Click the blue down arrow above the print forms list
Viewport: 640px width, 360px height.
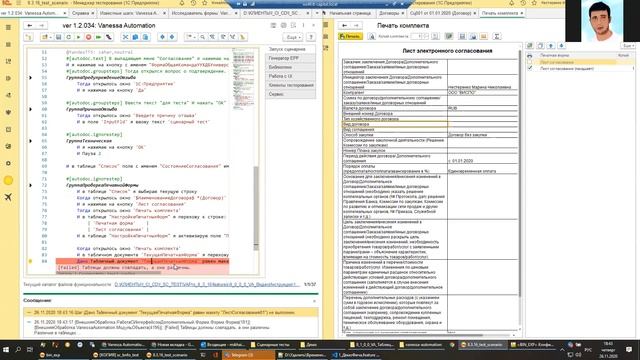point(561,46)
